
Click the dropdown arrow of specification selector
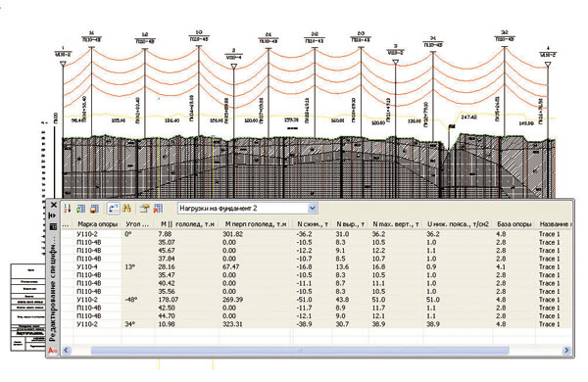(x=313, y=208)
